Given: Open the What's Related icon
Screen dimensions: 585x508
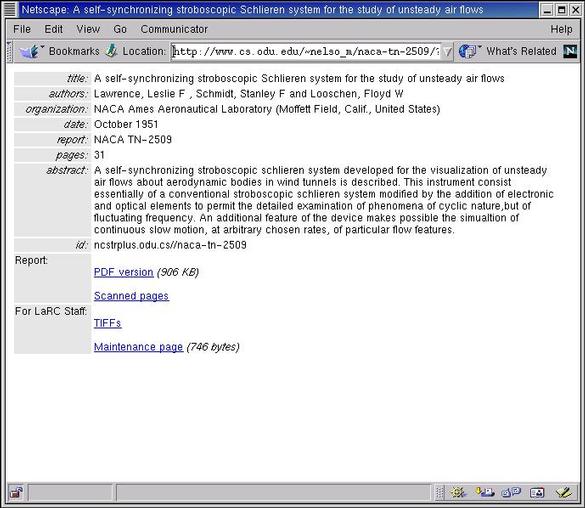Looking at the screenshot, I should pos(469,51).
